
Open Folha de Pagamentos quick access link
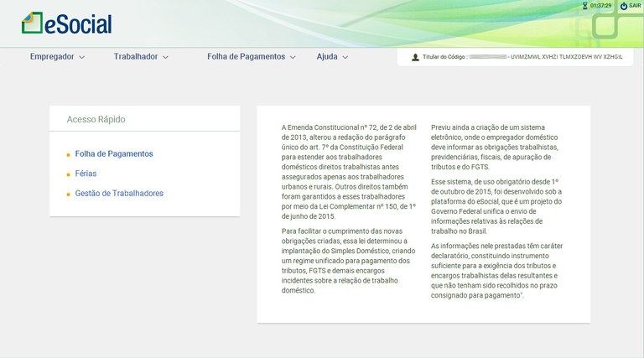[114, 154]
